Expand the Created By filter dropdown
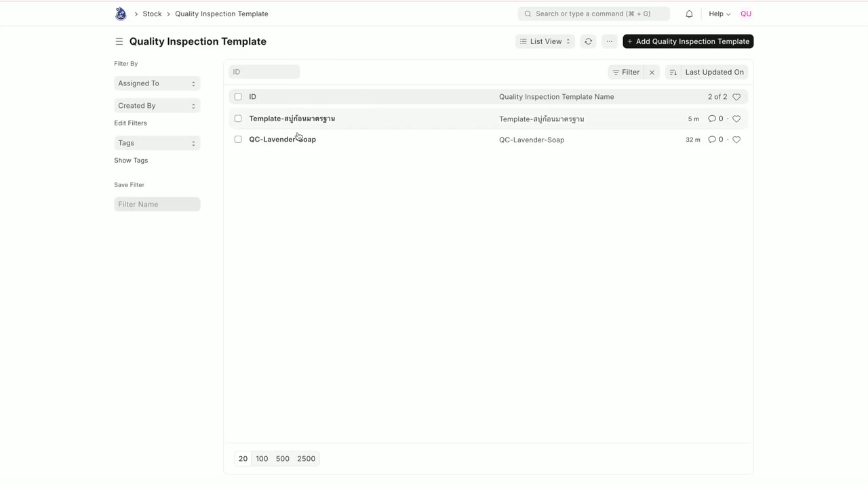 point(157,106)
